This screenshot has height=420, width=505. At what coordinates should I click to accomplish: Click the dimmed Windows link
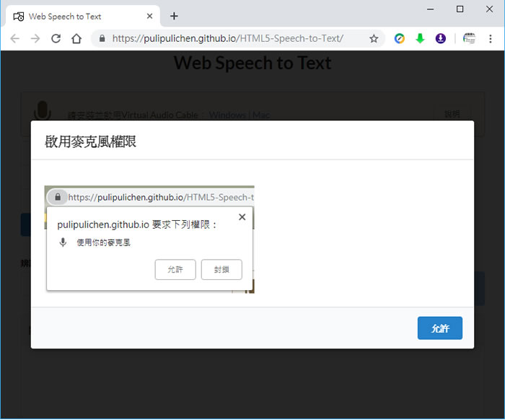click(x=227, y=115)
